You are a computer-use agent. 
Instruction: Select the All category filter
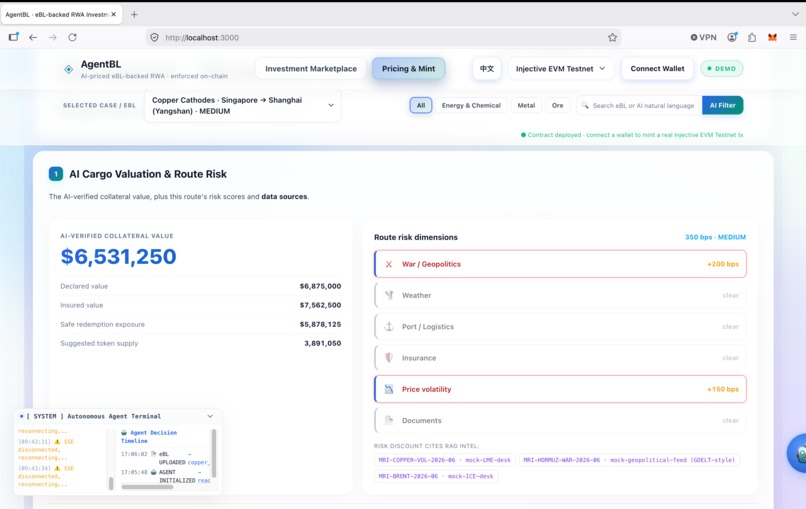click(x=421, y=105)
